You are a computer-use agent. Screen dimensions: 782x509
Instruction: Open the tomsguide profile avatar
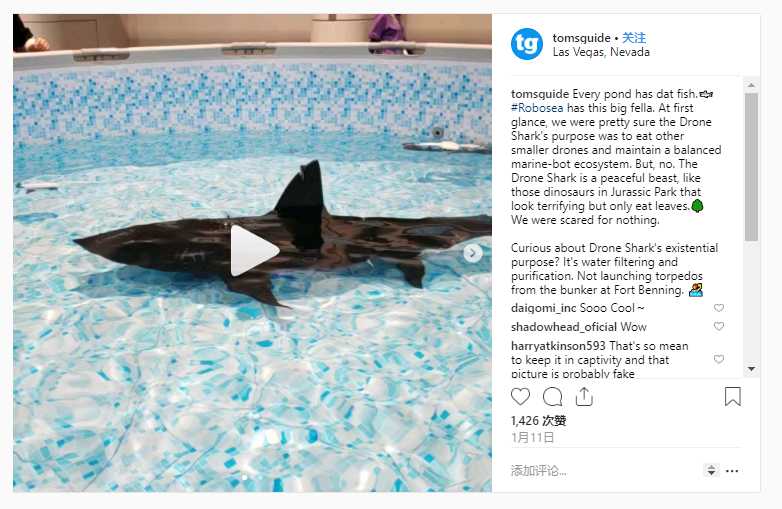coord(527,44)
